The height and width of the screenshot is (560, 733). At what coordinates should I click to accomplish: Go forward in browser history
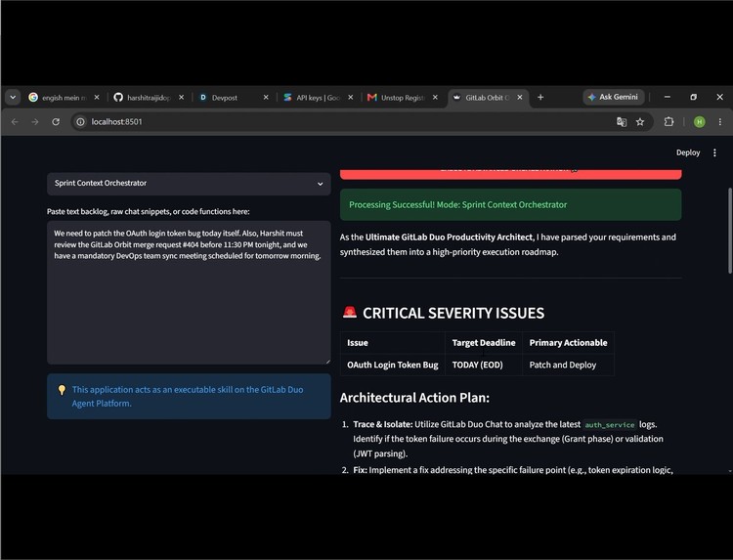click(x=35, y=121)
